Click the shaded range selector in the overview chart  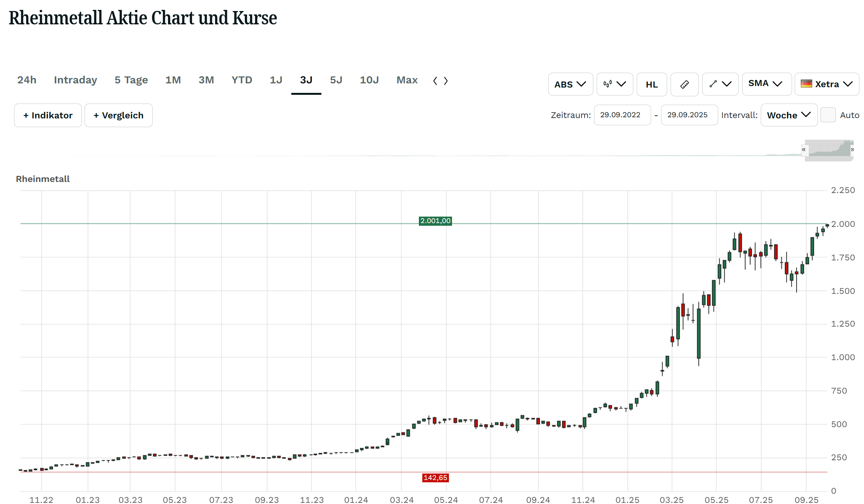829,150
